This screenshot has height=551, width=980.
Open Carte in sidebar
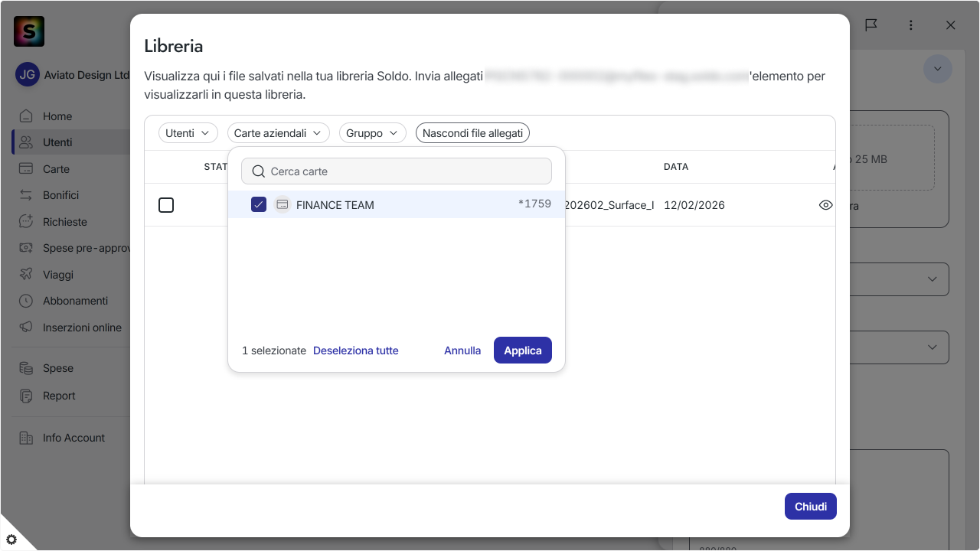[x=56, y=169]
